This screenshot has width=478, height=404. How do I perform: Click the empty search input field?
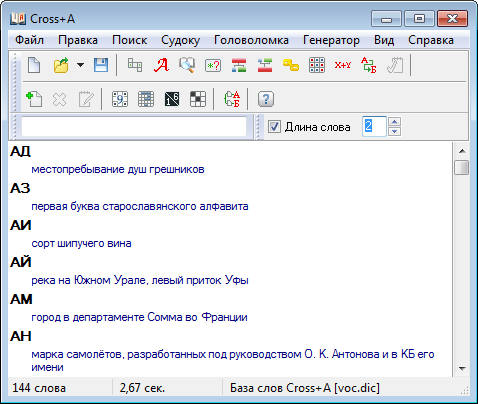(x=134, y=127)
